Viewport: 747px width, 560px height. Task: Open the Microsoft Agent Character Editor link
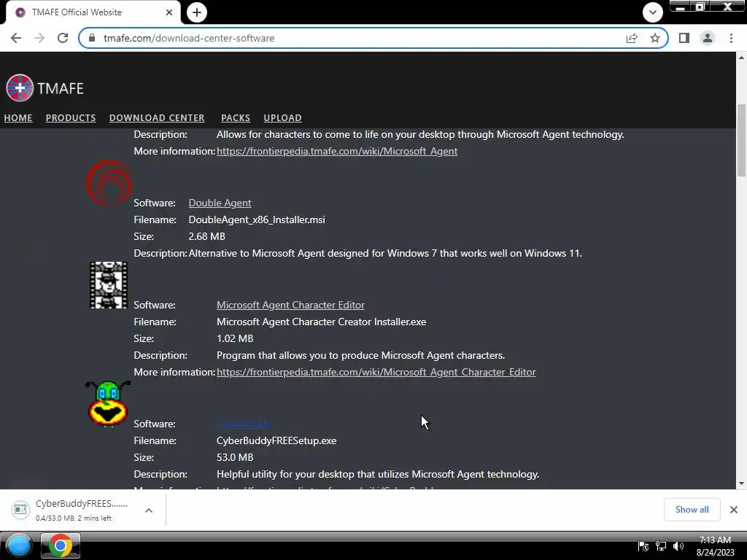click(x=290, y=305)
